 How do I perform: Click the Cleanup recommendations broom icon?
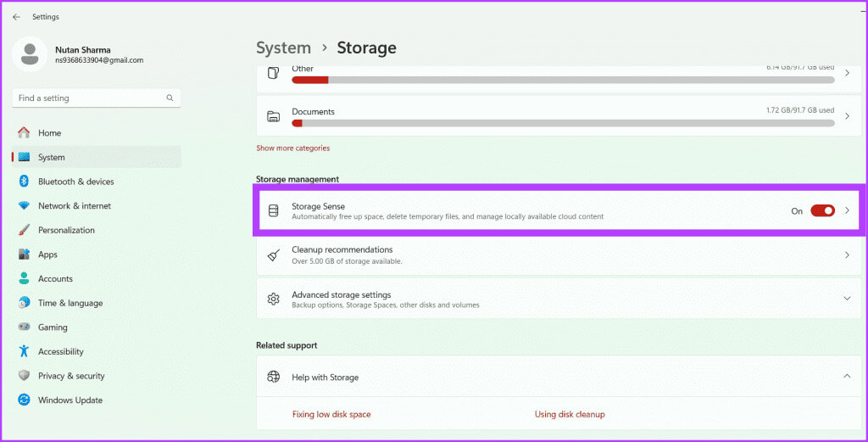pos(274,255)
